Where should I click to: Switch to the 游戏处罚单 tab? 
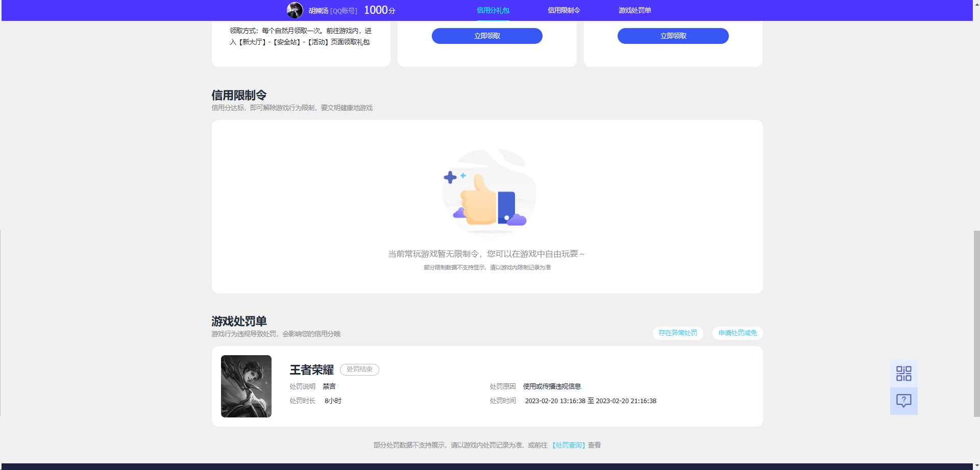coord(634,10)
